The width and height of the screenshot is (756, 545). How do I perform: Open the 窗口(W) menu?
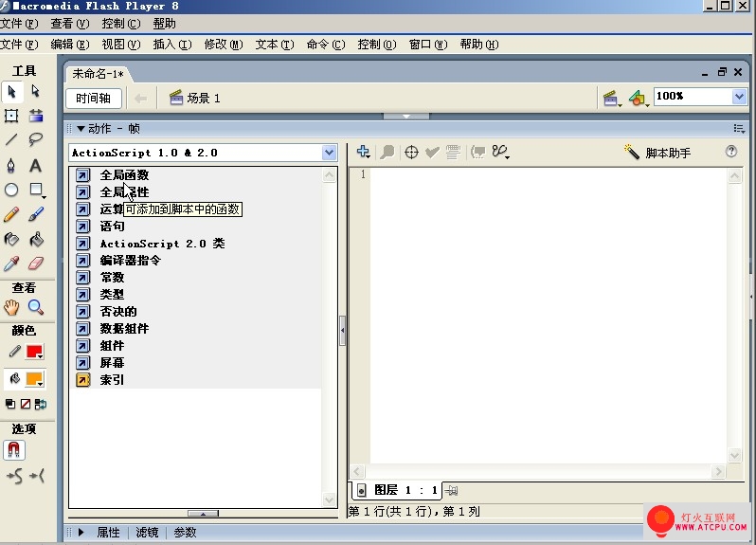click(x=428, y=45)
